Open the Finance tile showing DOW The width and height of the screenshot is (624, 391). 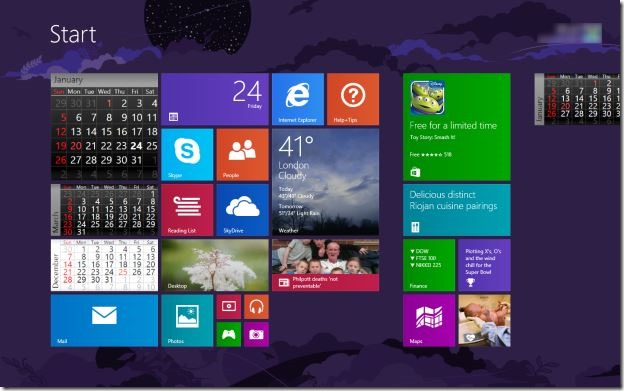pos(429,265)
